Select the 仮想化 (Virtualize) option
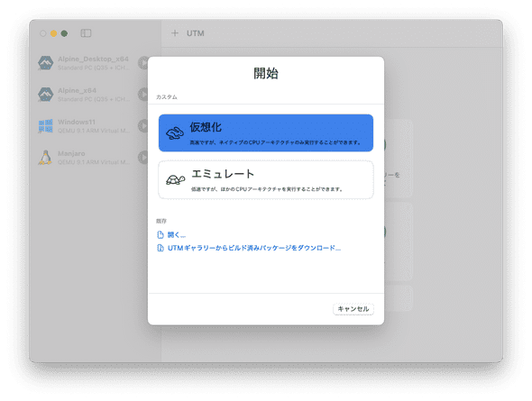 tap(266, 132)
